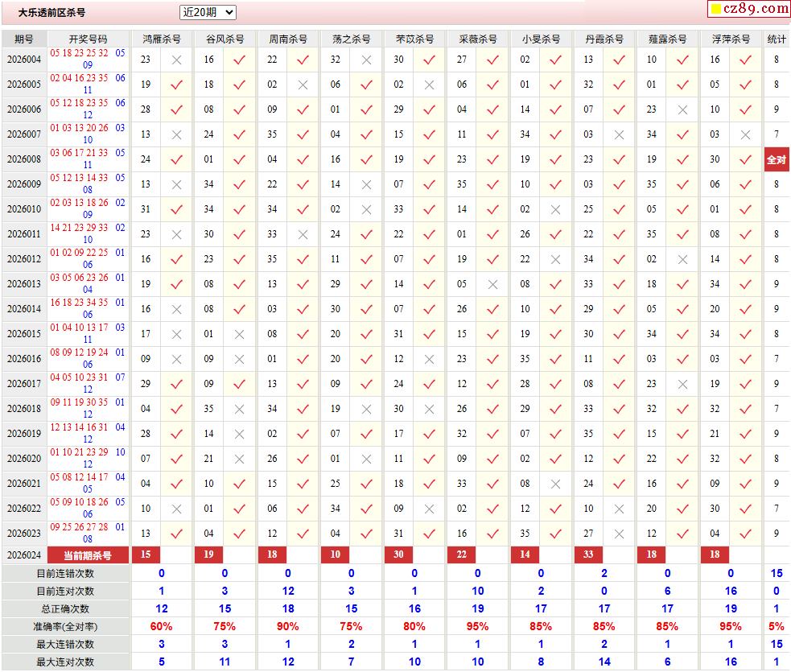Click the red 15 prediction under 鸿雁杀号

tap(146, 555)
